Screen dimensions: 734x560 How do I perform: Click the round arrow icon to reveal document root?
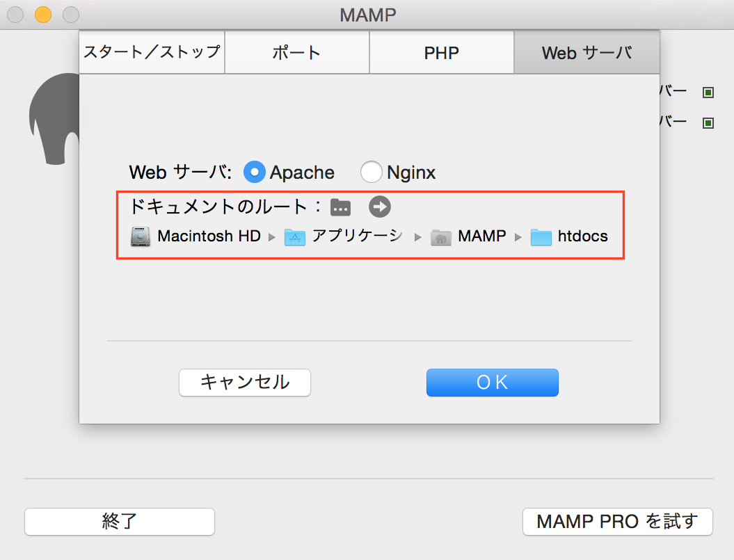click(380, 207)
